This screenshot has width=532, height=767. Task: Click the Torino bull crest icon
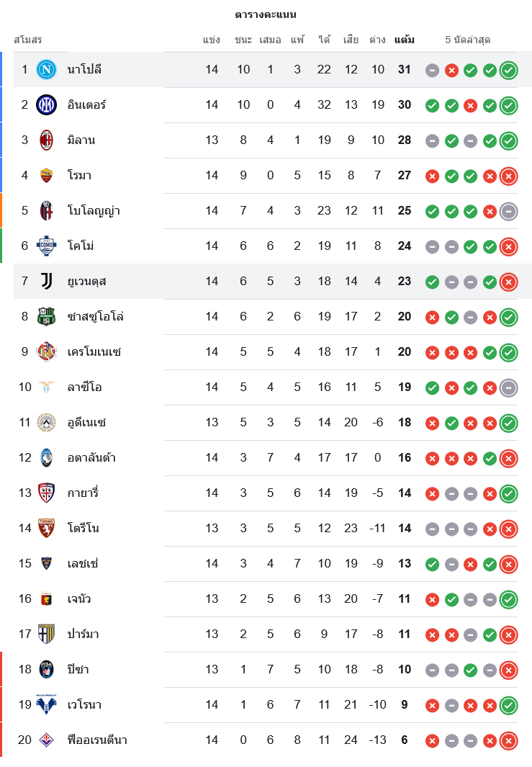click(x=46, y=529)
